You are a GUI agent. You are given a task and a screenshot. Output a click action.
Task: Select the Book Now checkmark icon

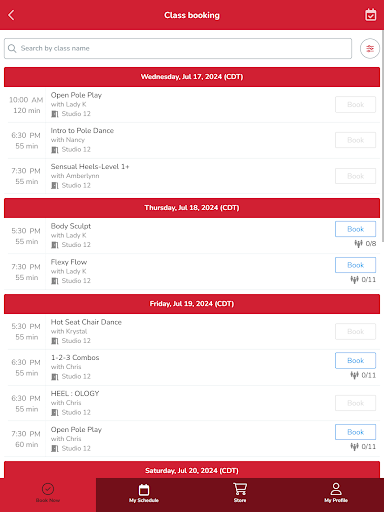pyautogui.click(x=48, y=489)
